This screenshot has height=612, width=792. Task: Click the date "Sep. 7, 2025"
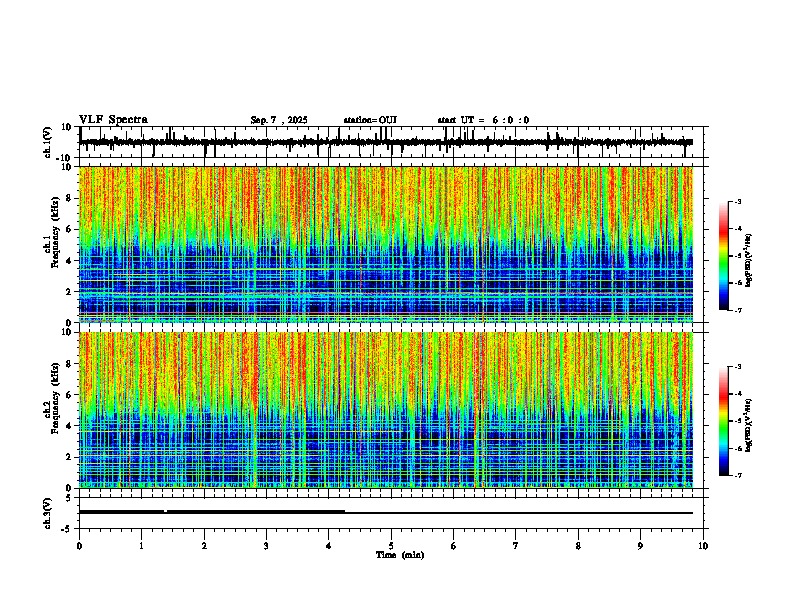[x=279, y=120]
